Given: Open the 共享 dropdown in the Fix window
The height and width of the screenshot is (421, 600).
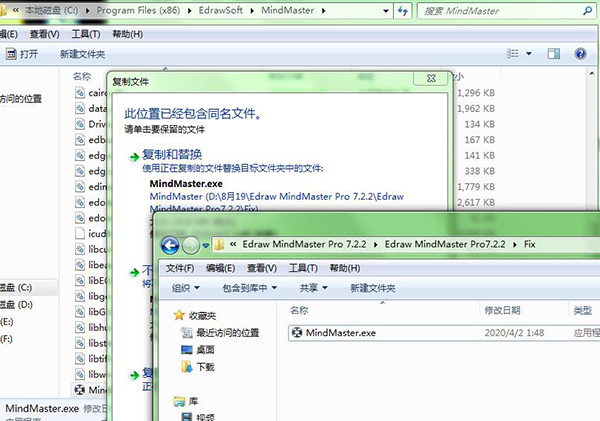Looking at the screenshot, I should point(313,288).
